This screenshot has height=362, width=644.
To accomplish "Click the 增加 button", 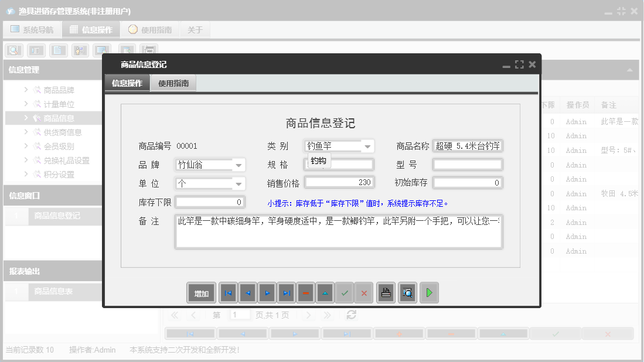I will [201, 292].
